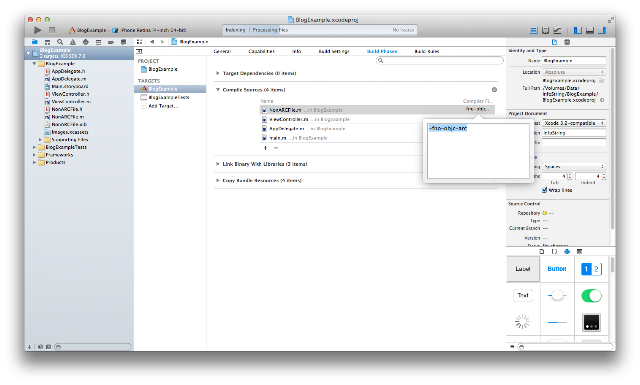
Task: Go forward using the jump bar right arrow
Action: pyautogui.click(x=162, y=42)
